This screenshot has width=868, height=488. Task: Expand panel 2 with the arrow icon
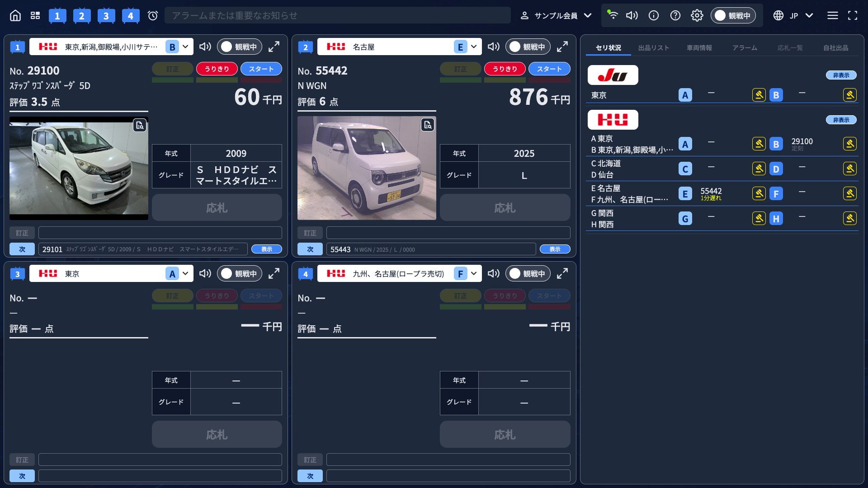tap(562, 47)
